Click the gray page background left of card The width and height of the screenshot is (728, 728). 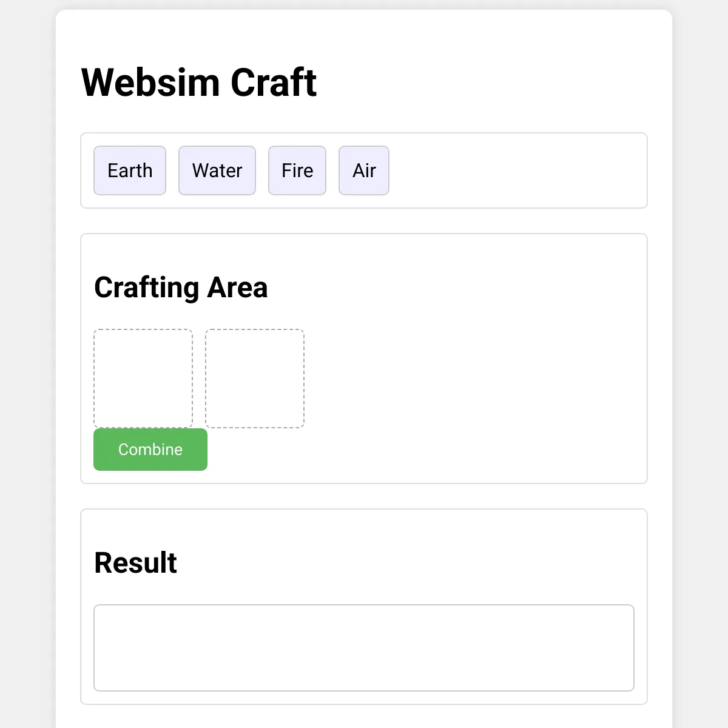(27, 364)
